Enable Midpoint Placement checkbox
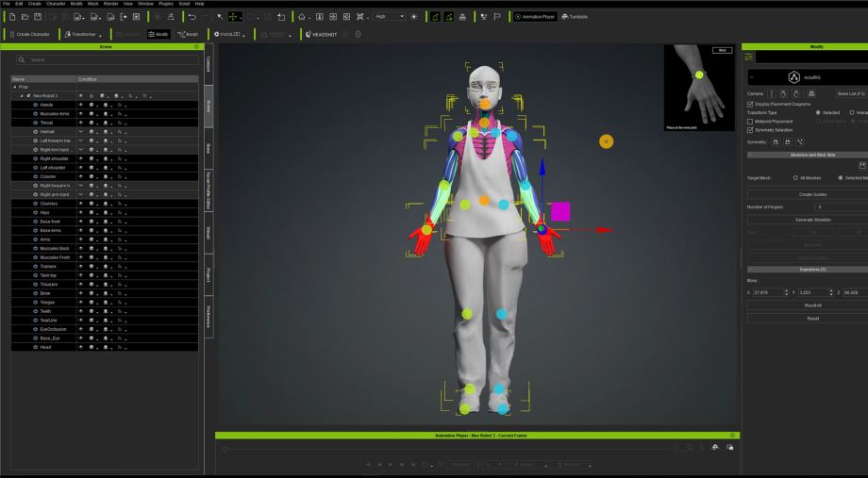This screenshot has width=868, height=478. point(750,122)
